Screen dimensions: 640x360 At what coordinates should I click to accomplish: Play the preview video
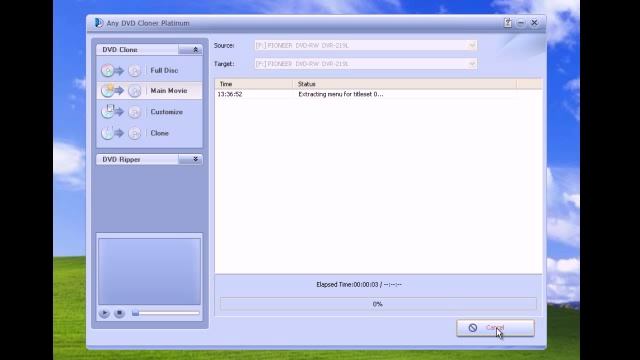pos(104,313)
